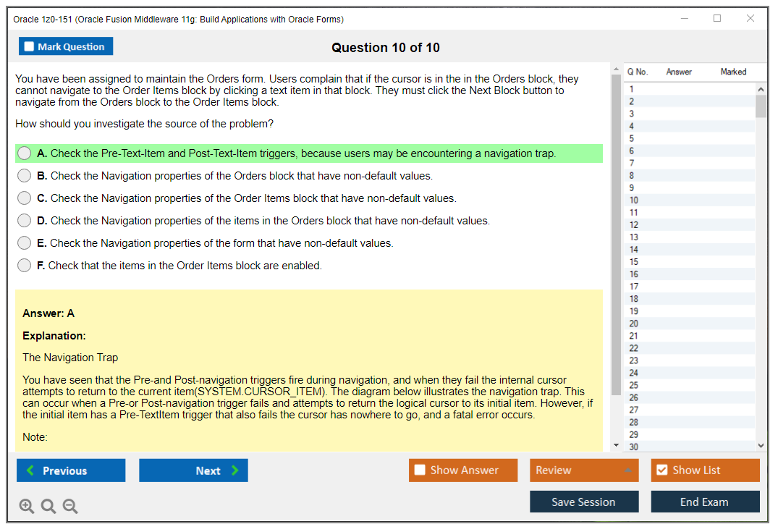This screenshot has width=778, height=532.
Task: Open the Review dropdown menu
Action: 584,470
